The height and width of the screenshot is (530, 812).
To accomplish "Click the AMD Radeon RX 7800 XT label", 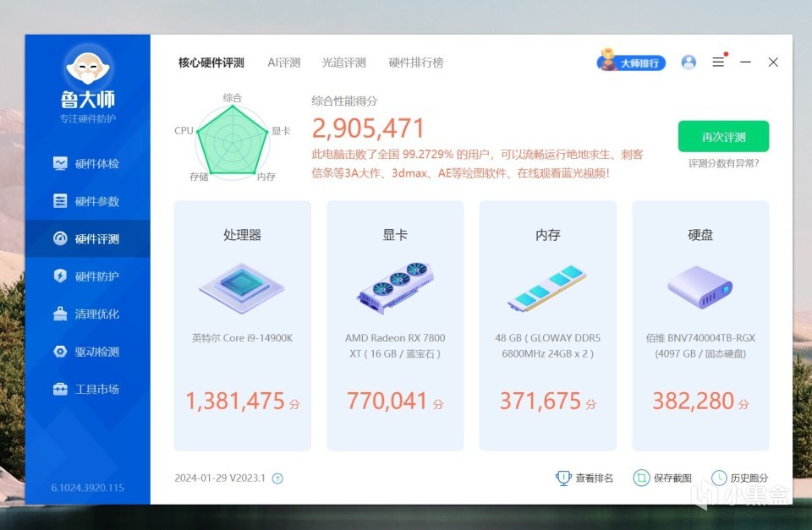I will click(395, 346).
